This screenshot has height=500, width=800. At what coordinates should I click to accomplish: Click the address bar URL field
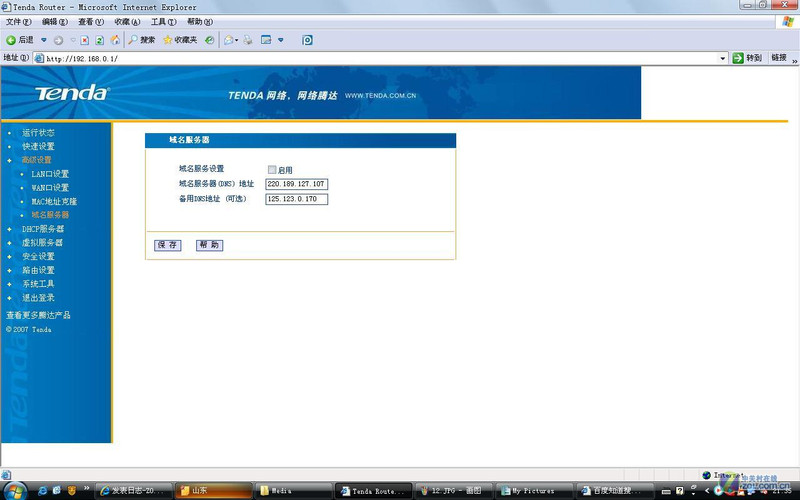[x=380, y=58]
